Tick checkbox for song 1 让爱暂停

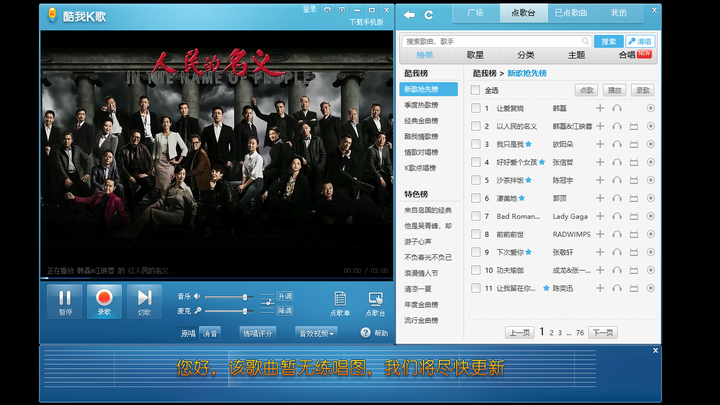tap(476, 108)
